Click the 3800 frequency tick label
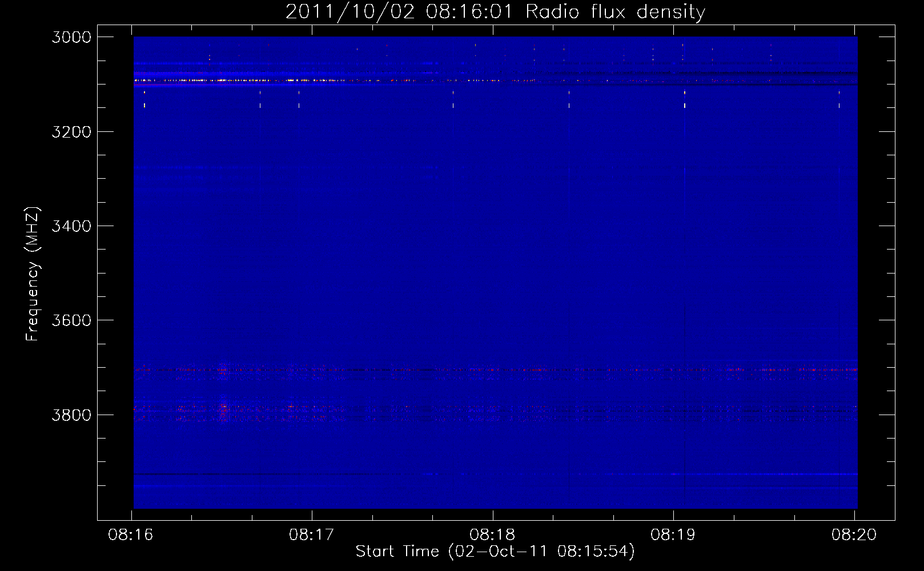 coord(71,415)
